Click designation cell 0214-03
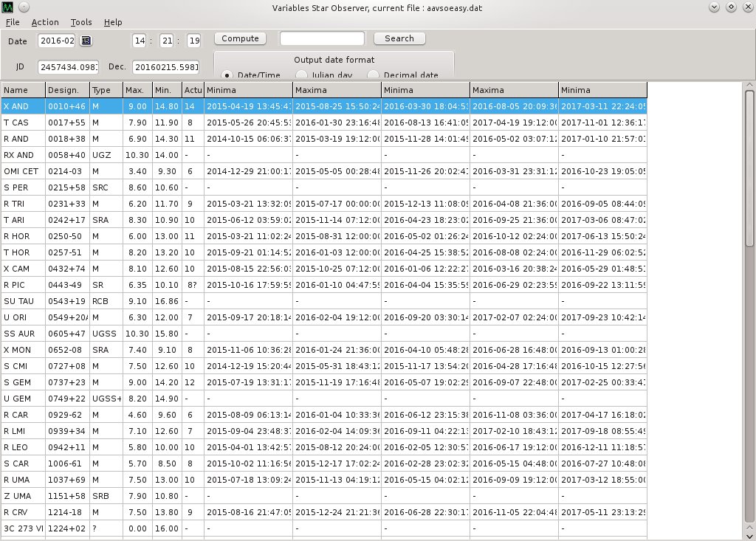Screen dimensions: 756x541 pyautogui.click(x=67, y=171)
